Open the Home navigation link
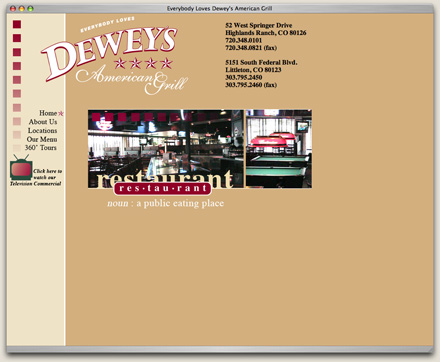The height and width of the screenshot is (362, 440). coord(48,113)
